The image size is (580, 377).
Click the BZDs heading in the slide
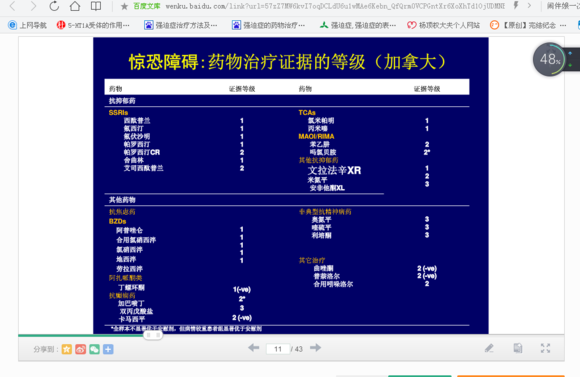click(118, 221)
